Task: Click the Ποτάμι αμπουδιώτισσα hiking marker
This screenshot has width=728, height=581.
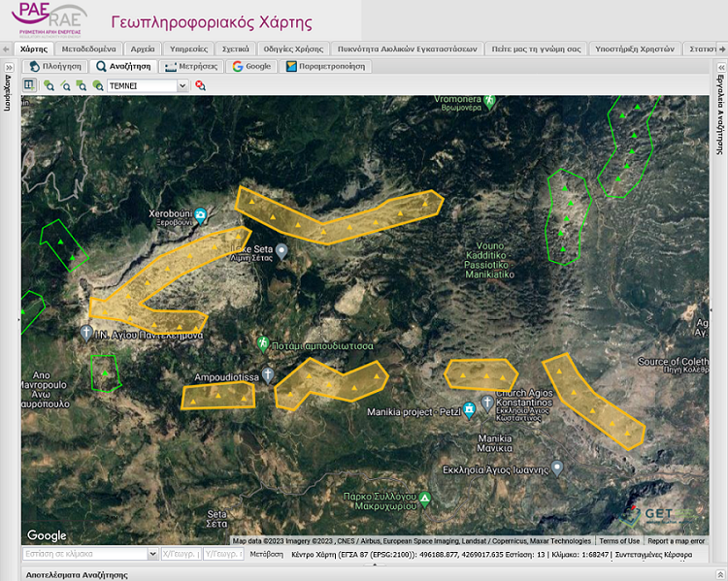Action: 263,344
